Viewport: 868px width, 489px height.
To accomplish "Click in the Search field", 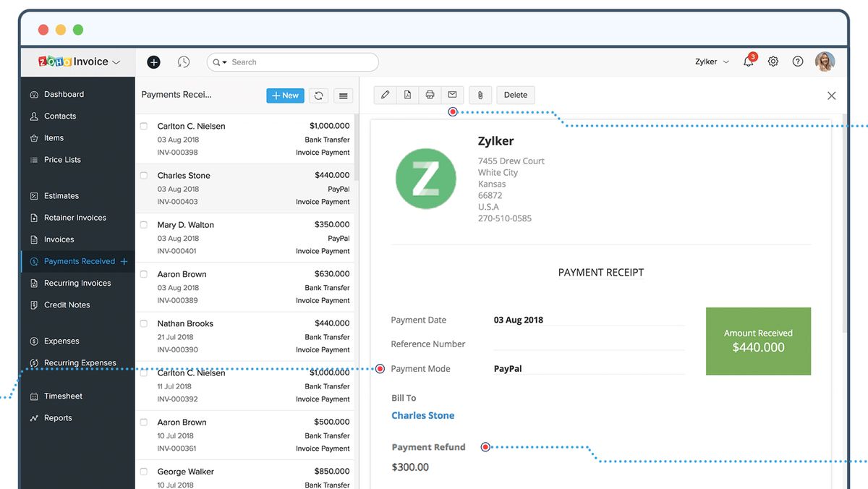I will 292,62.
